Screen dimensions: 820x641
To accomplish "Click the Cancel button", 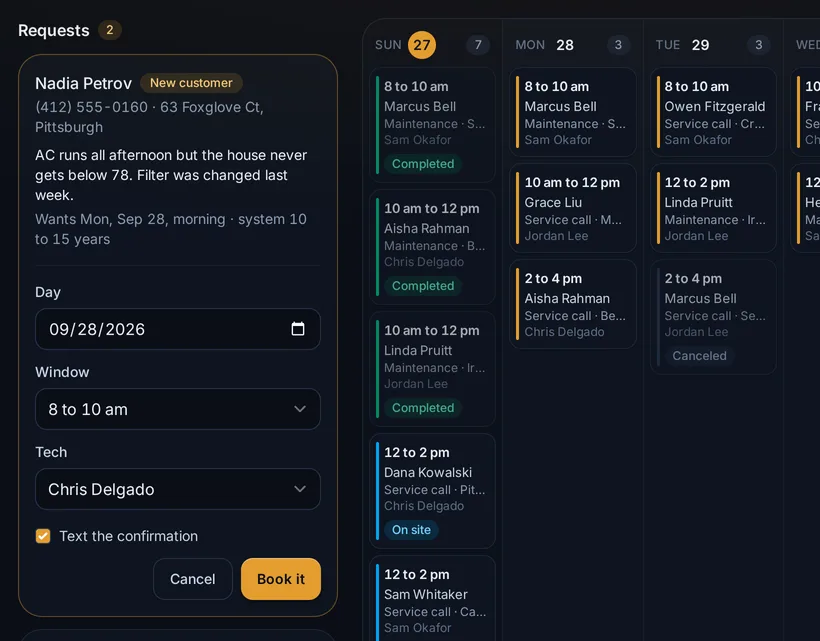I will click(x=192, y=579).
